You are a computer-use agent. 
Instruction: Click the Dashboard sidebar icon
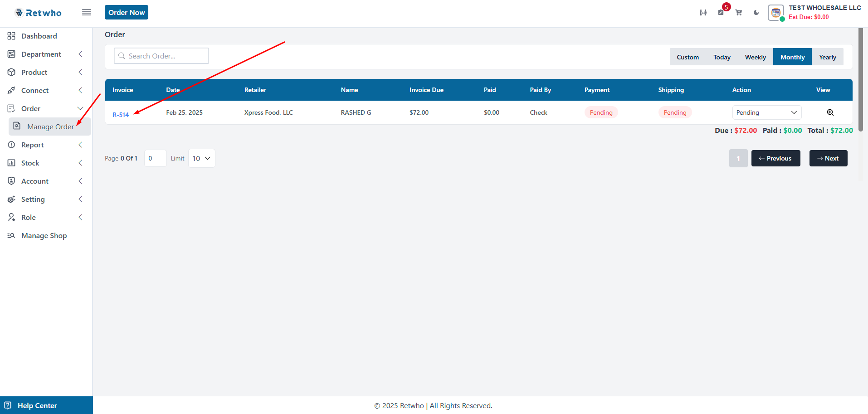pos(11,36)
